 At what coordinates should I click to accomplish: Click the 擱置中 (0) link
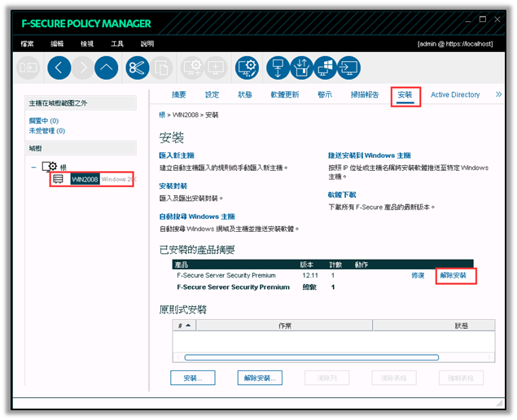pos(43,120)
